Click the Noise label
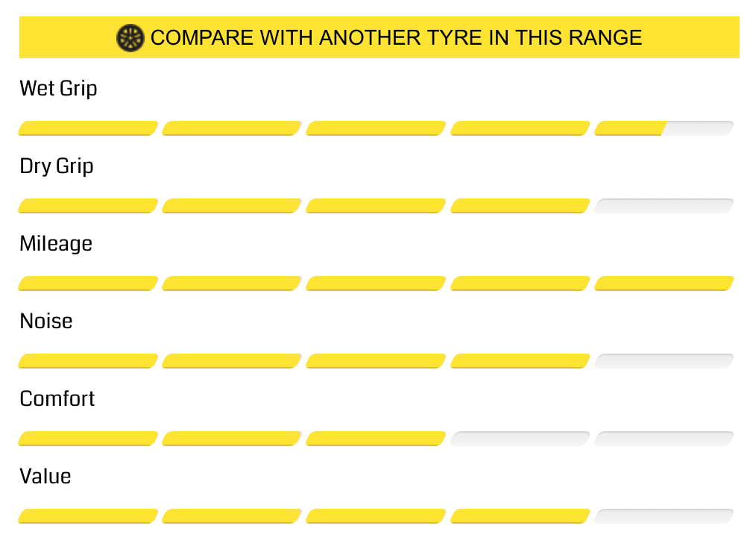 tap(46, 322)
